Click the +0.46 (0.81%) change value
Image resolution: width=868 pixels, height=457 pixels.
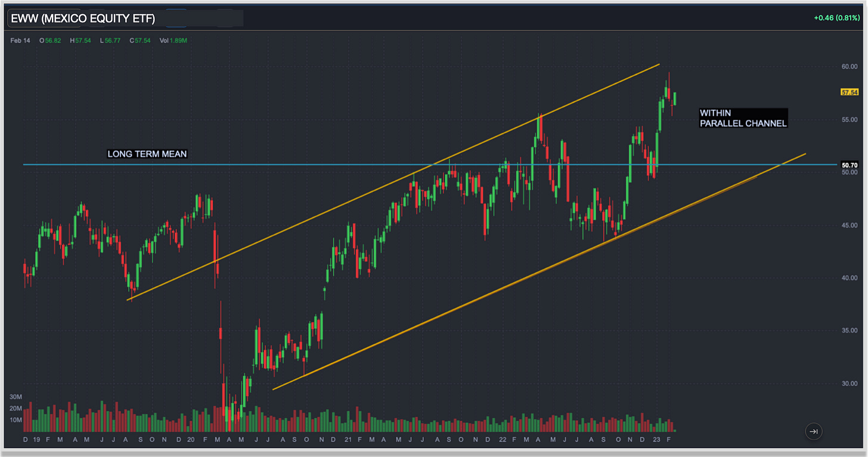836,18
